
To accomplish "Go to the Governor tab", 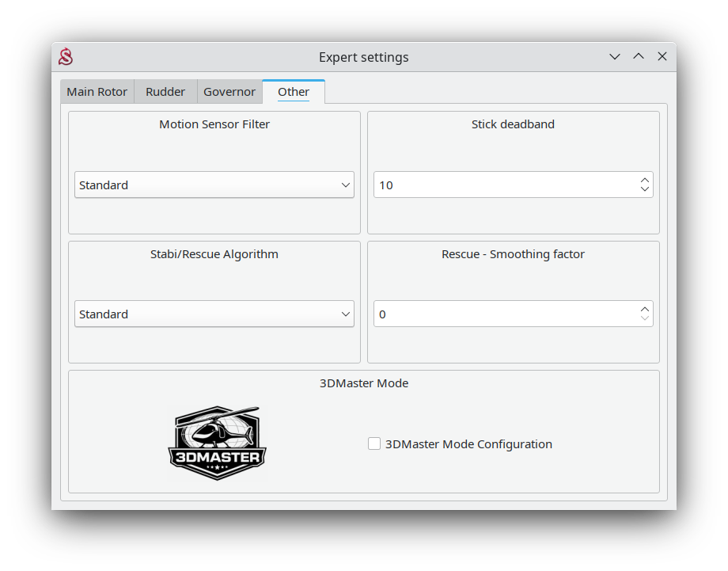I will 229,92.
